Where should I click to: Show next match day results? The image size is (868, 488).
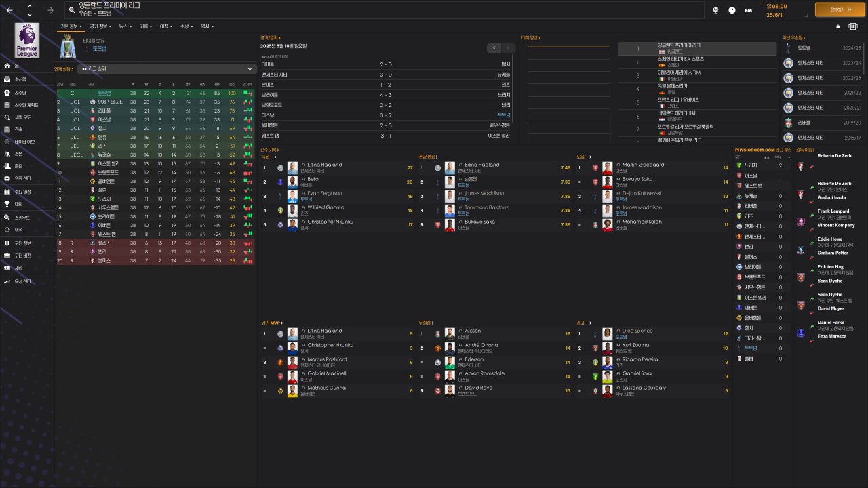pos(509,48)
